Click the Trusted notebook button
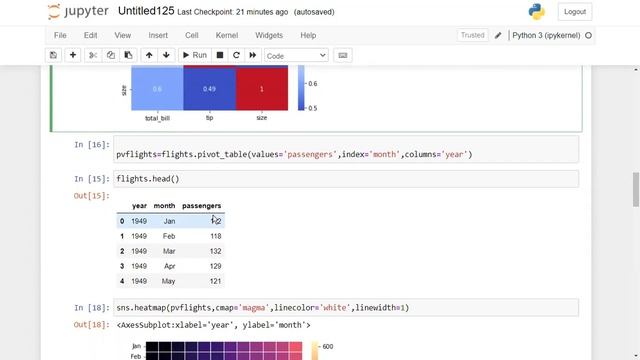Image resolution: width=640 pixels, height=360 pixels. pyautogui.click(x=472, y=36)
